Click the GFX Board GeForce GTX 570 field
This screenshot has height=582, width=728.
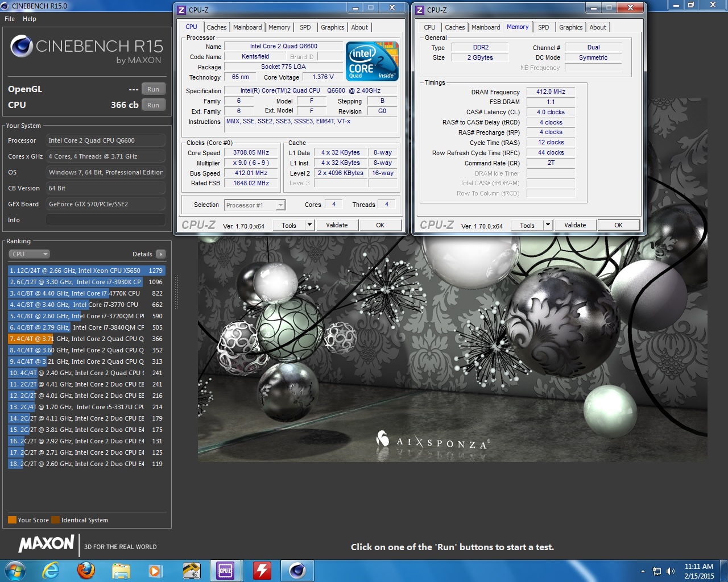(106, 204)
